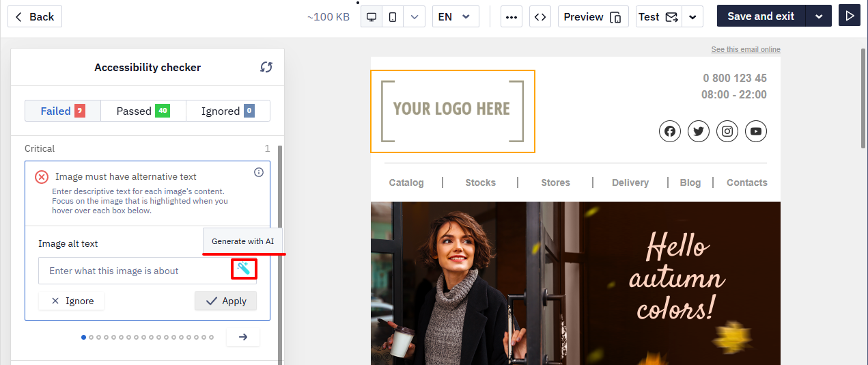868x365 pixels.
Task: Open the Stores menu item
Action: click(x=555, y=182)
